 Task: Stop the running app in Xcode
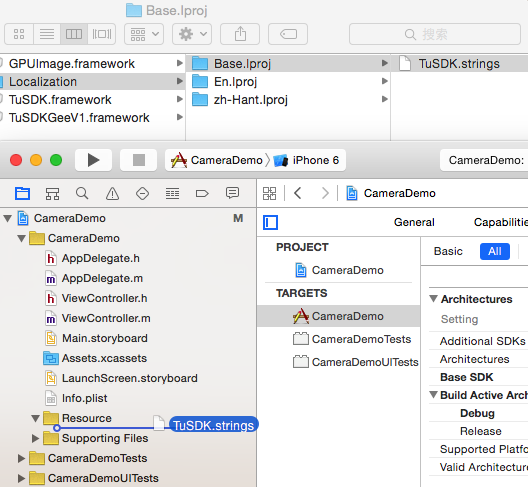pos(138,160)
